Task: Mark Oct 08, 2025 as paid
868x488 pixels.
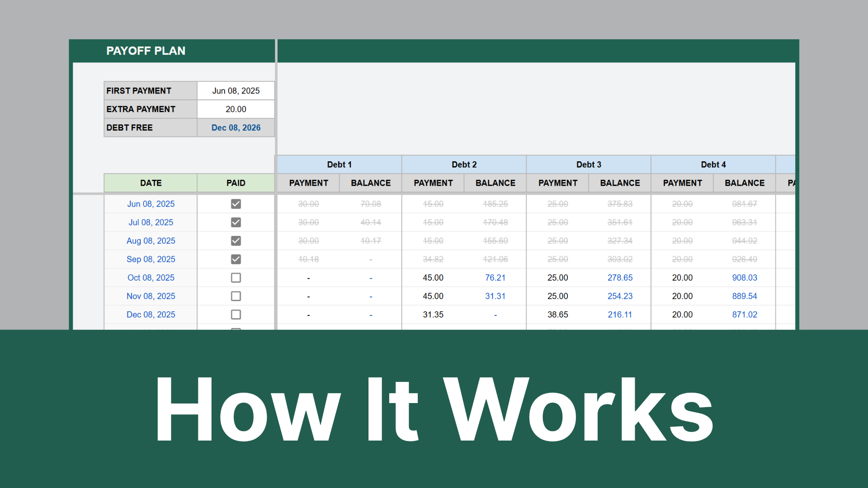Action: click(236, 277)
